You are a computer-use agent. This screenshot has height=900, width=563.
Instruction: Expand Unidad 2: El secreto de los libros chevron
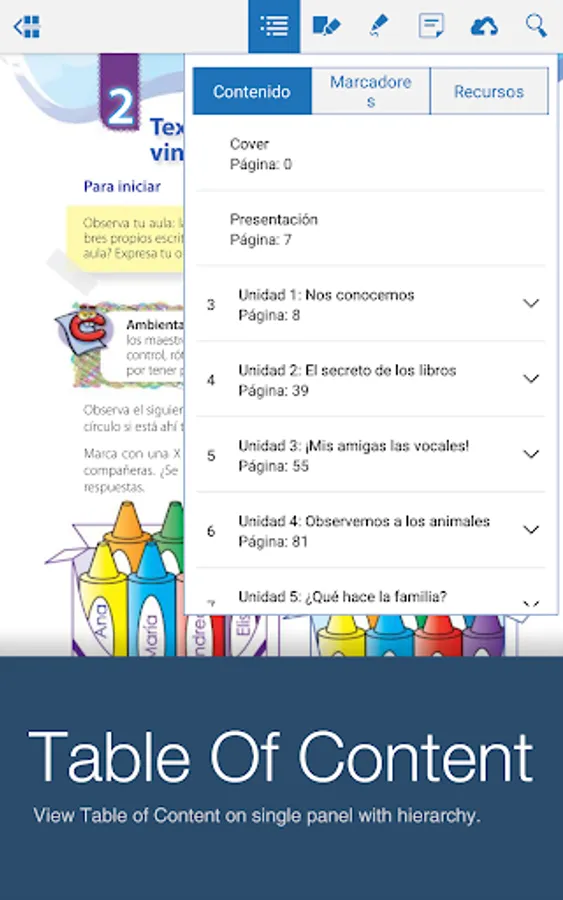pos(531,379)
